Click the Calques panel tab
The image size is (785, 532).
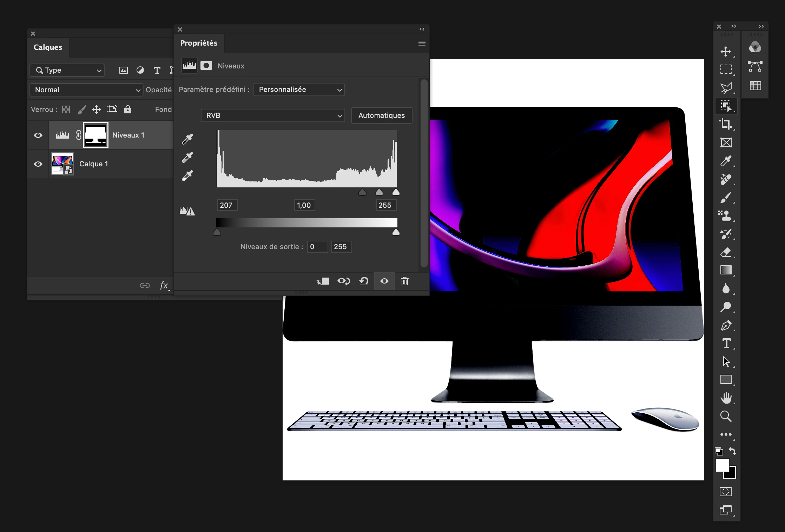(x=48, y=47)
